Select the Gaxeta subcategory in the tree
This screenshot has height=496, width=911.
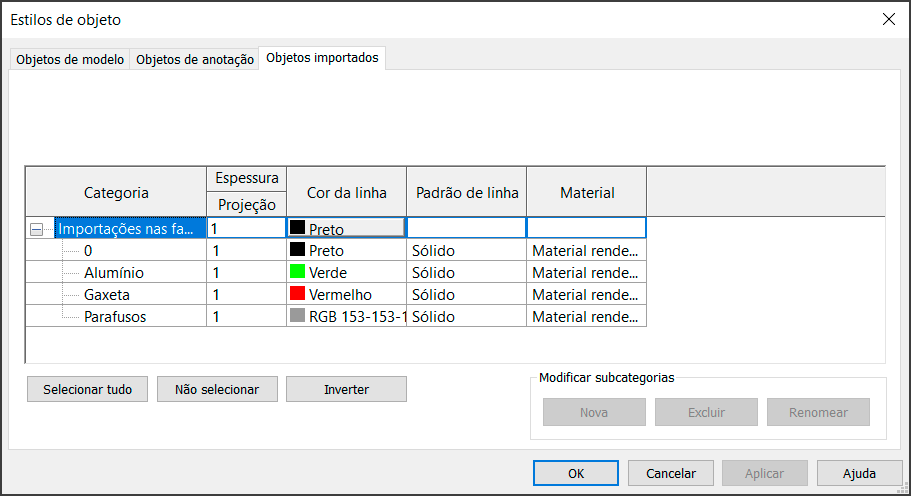[x=107, y=295]
